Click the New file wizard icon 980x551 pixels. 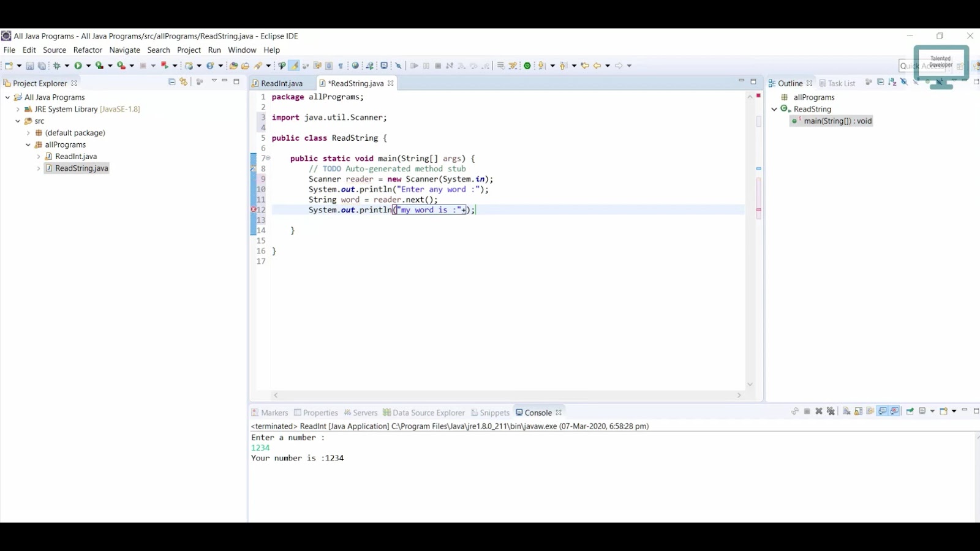9,66
